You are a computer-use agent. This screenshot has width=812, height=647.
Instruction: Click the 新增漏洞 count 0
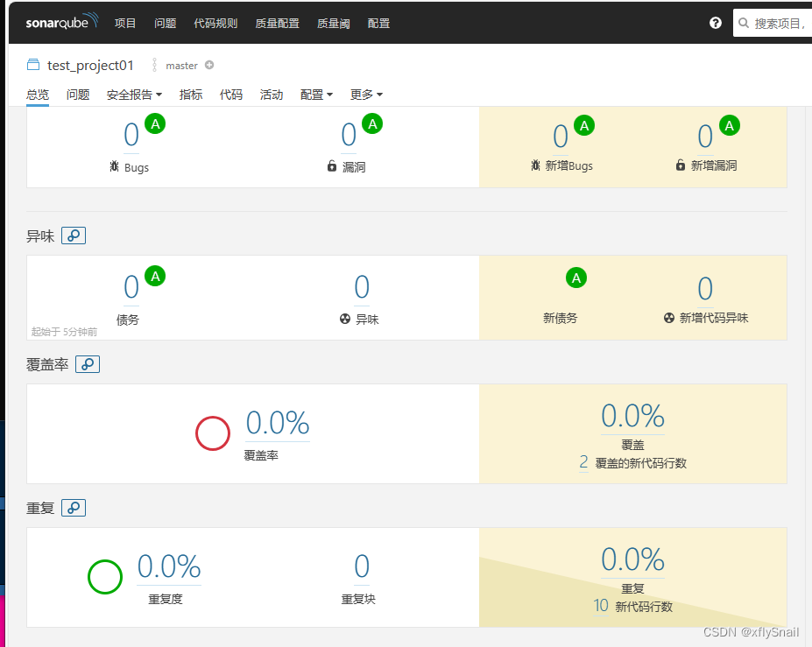click(705, 137)
